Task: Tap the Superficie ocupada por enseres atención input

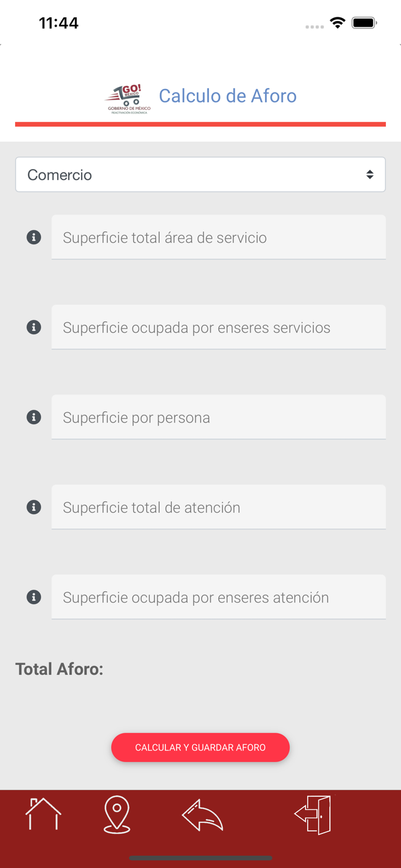Action: pyautogui.click(x=219, y=597)
